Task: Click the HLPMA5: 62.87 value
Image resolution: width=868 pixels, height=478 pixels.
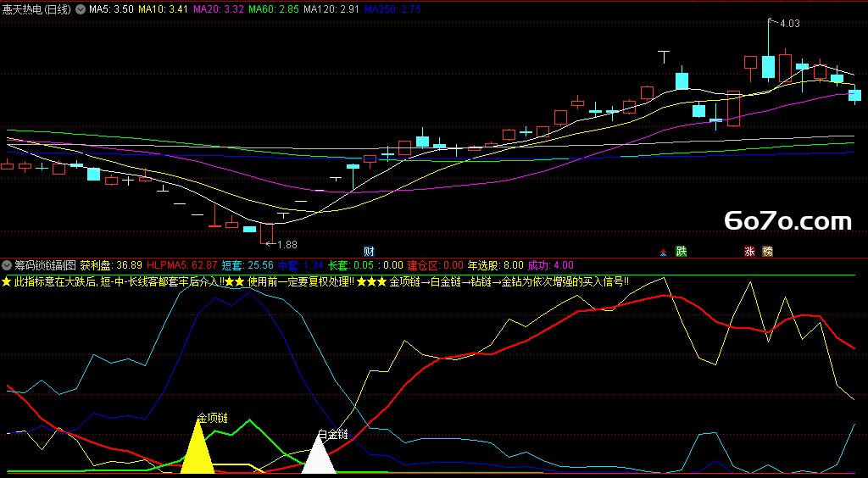Action: pyautogui.click(x=182, y=265)
